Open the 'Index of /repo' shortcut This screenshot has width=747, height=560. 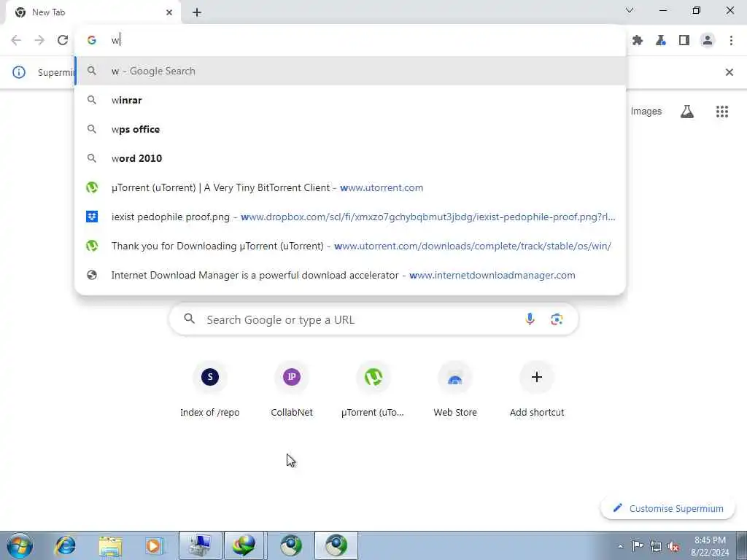click(x=210, y=389)
